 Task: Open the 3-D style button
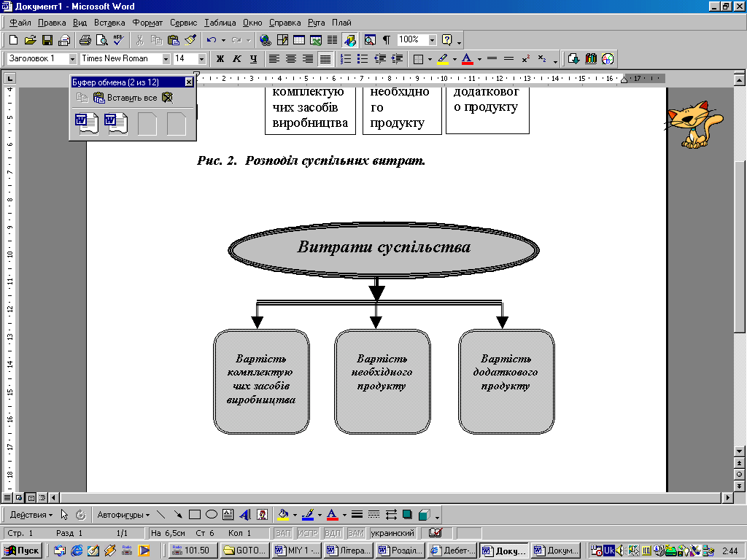(424, 514)
